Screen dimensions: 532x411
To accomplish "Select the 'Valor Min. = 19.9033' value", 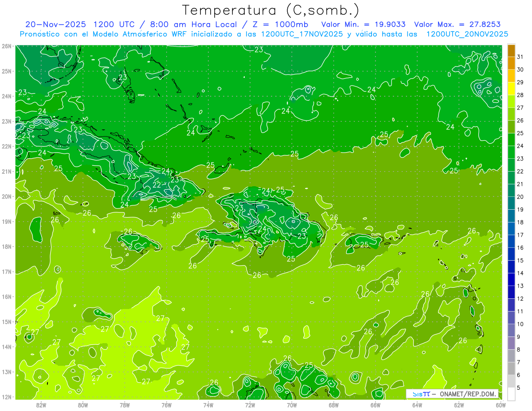I will coord(363,24).
